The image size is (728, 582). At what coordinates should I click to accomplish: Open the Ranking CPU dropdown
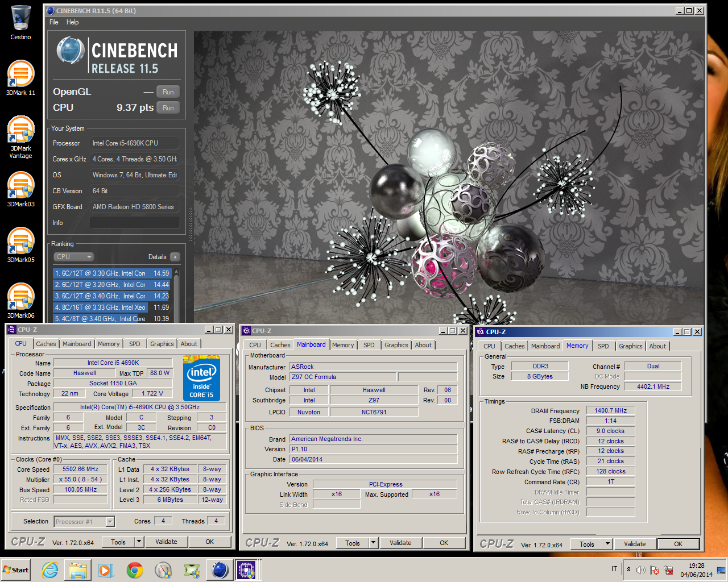(74, 257)
